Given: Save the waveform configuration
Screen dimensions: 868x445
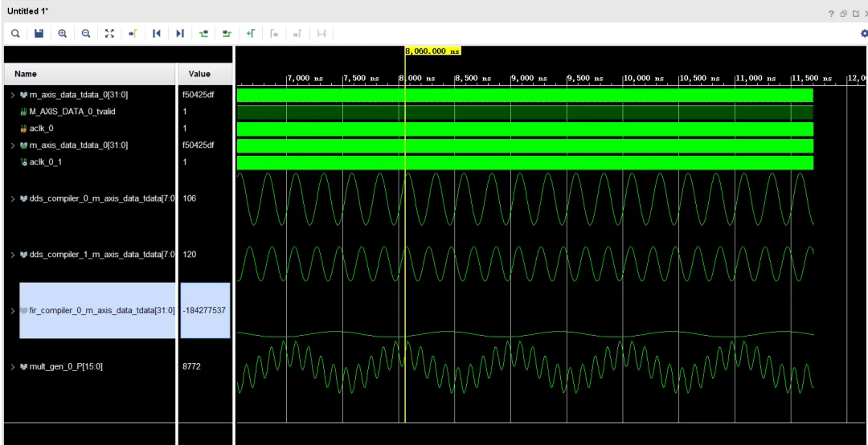Looking at the screenshot, I should coord(39,33).
